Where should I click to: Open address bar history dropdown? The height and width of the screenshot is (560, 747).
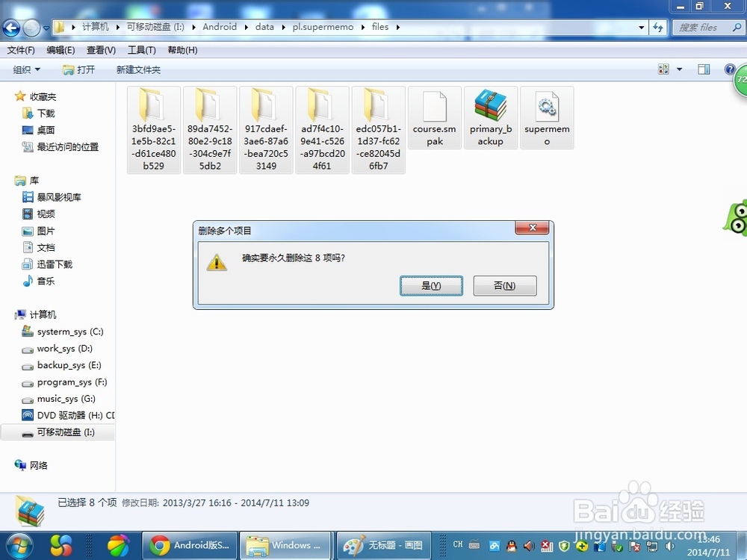(x=642, y=28)
